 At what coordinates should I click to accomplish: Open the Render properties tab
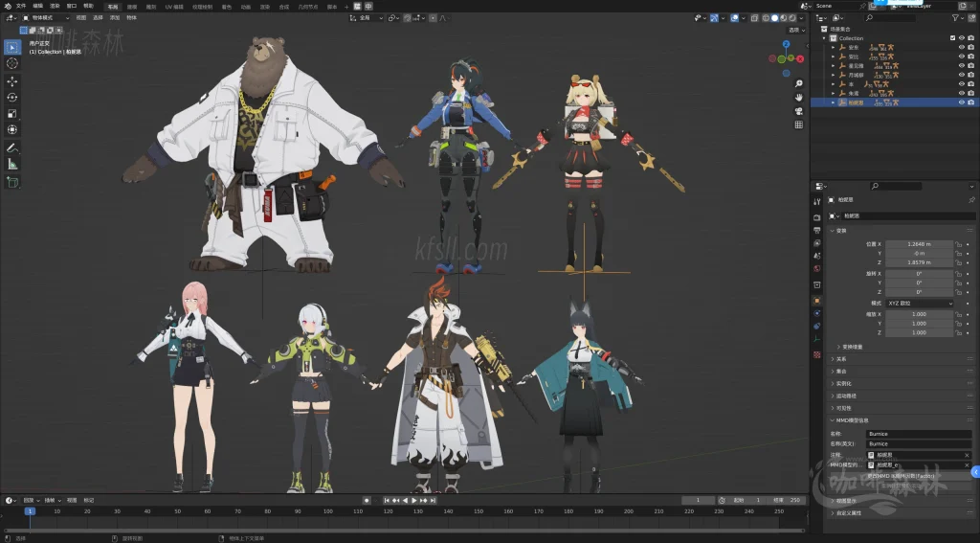click(817, 217)
